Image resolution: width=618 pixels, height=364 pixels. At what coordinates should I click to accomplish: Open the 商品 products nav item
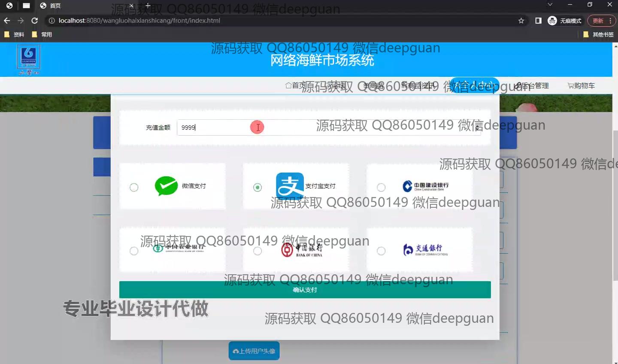click(373, 86)
